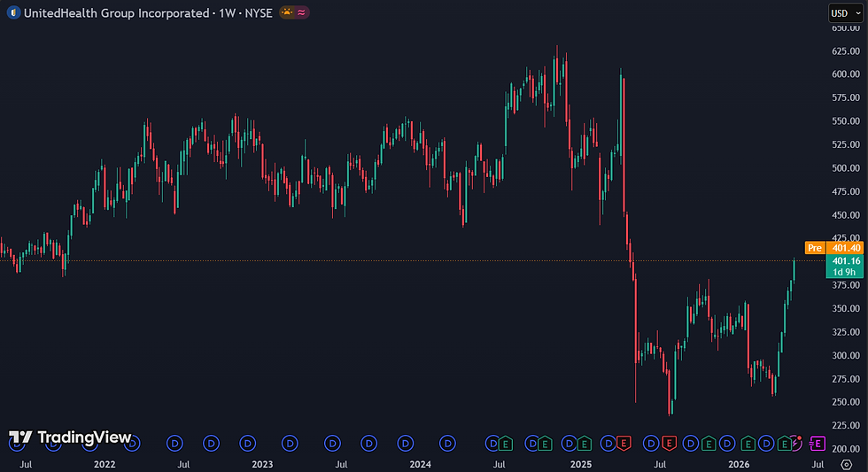Open the September 2025 dividend marker
The height and width of the screenshot is (472, 868).
coord(690,444)
